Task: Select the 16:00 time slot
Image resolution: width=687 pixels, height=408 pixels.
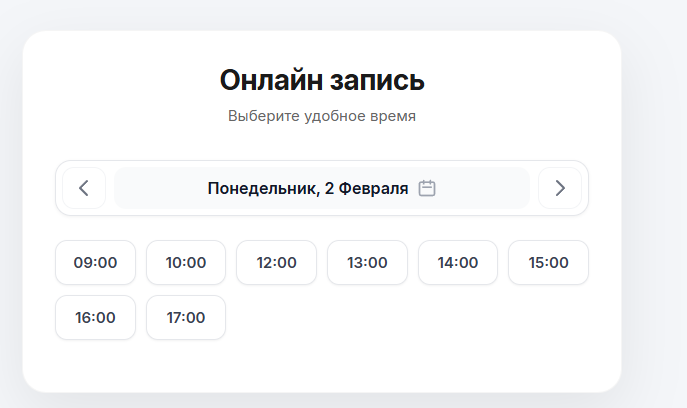Action: click(95, 318)
